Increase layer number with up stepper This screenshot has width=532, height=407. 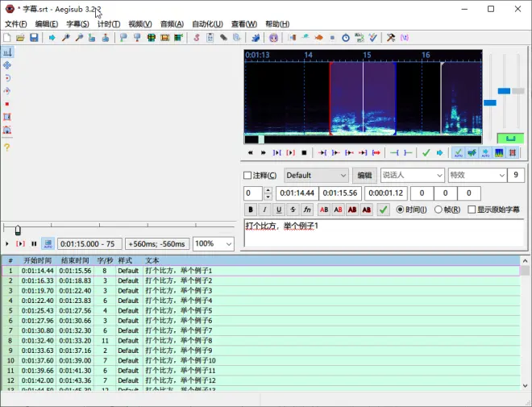coord(268,190)
